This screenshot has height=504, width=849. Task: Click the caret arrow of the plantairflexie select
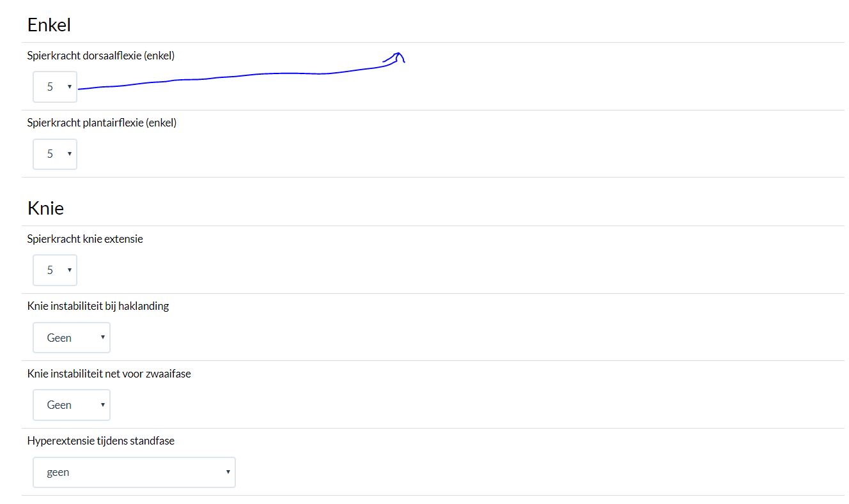pos(69,154)
